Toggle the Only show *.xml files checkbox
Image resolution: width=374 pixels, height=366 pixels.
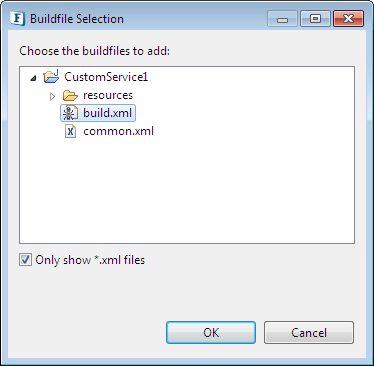pos(25,260)
